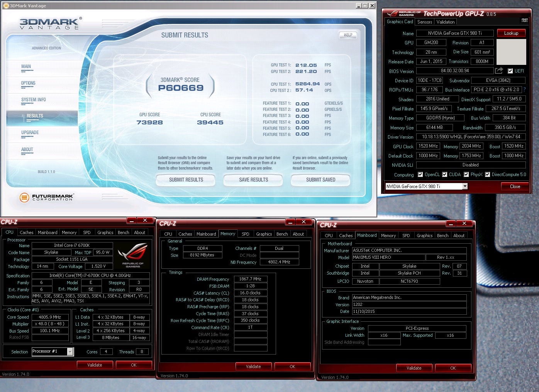The width and height of the screenshot is (539, 392).
Task: Click the Driver Version field in GPU-Z
Action: pyautogui.click(x=471, y=137)
